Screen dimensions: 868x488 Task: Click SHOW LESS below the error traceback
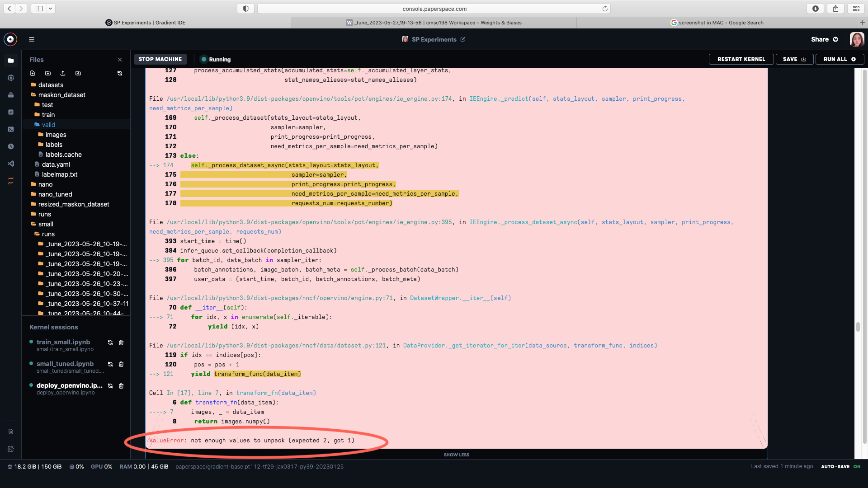[x=457, y=455]
